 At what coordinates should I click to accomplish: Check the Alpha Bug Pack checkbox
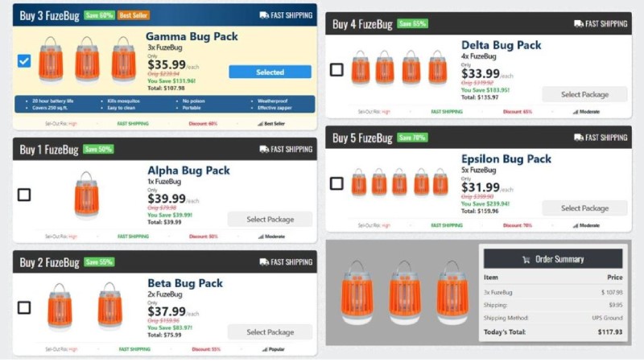point(24,195)
